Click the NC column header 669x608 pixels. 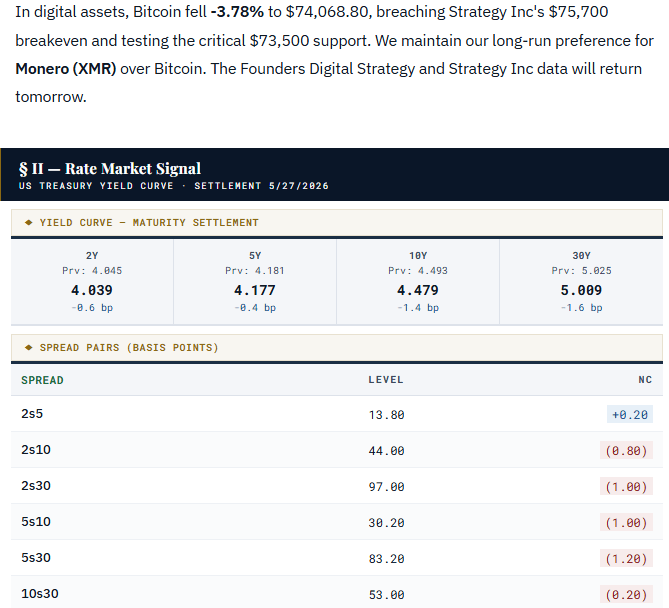pos(645,380)
